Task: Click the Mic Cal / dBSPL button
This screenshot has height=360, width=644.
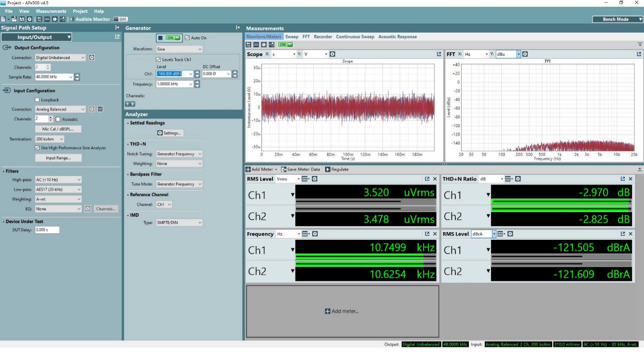Action: click(58, 129)
